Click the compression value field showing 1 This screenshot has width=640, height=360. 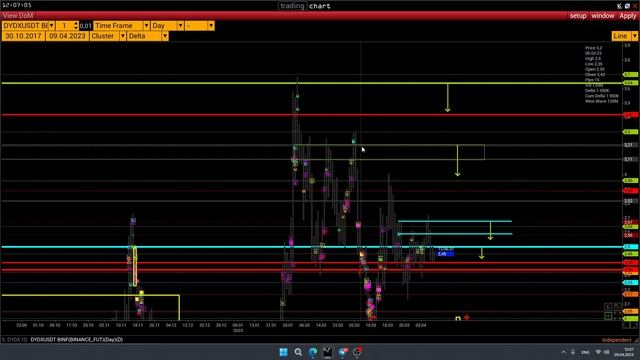pyautogui.click(x=64, y=26)
